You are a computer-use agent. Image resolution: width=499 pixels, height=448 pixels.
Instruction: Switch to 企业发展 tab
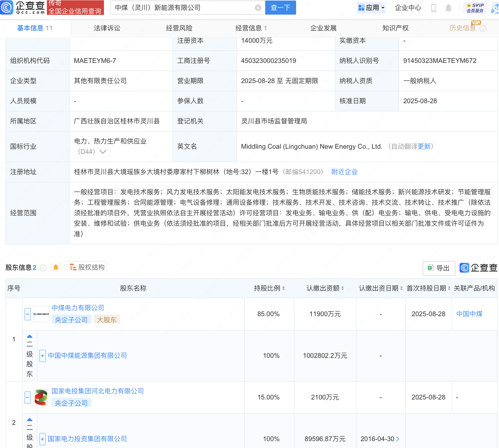point(323,28)
